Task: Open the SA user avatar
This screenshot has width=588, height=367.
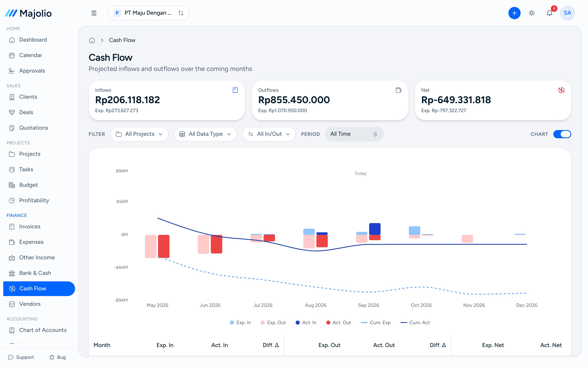Action: click(567, 13)
